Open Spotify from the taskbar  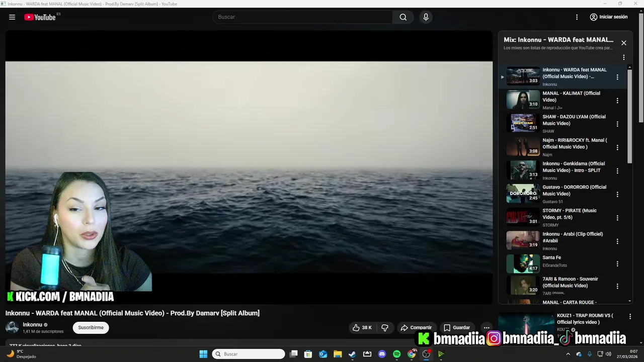point(396,354)
